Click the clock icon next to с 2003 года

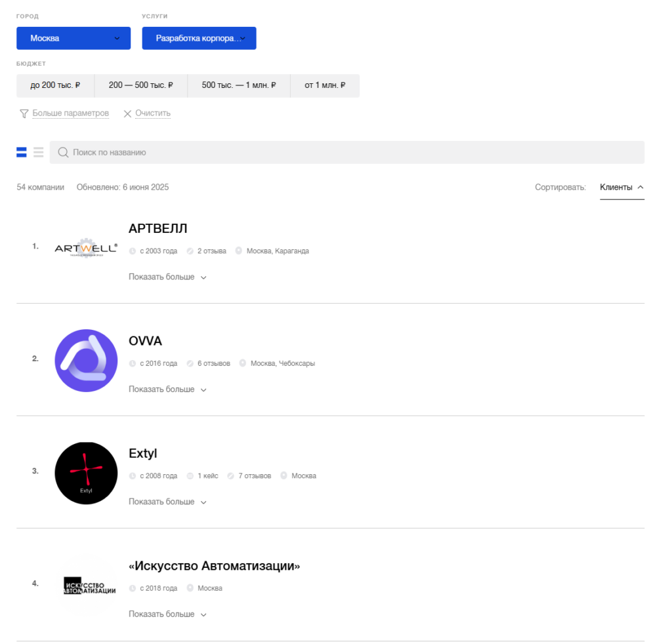(133, 251)
